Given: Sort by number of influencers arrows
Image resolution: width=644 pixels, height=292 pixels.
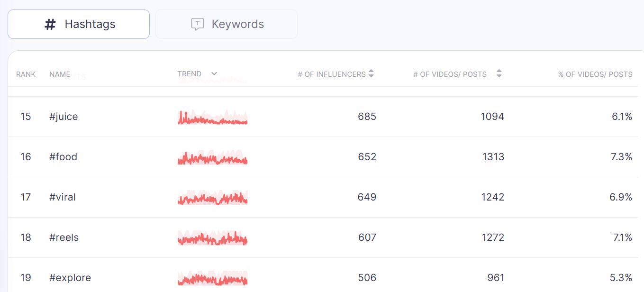Looking at the screenshot, I should pyautogui.click(x=371, y=74).
